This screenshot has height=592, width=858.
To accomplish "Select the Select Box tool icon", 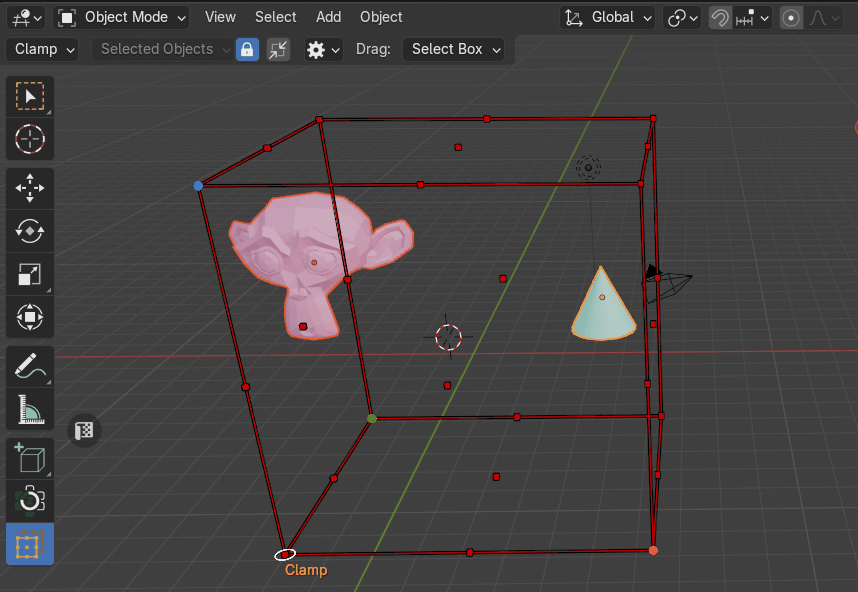I will point(30,96).
